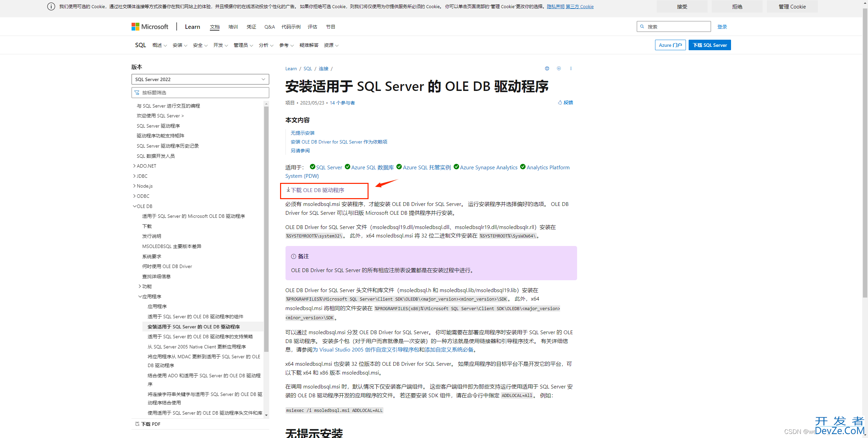This screenshot has height=438, width=868.
Task: Open the SQL Server 2022 version dropdown
Action: click(x=200, y=79)
